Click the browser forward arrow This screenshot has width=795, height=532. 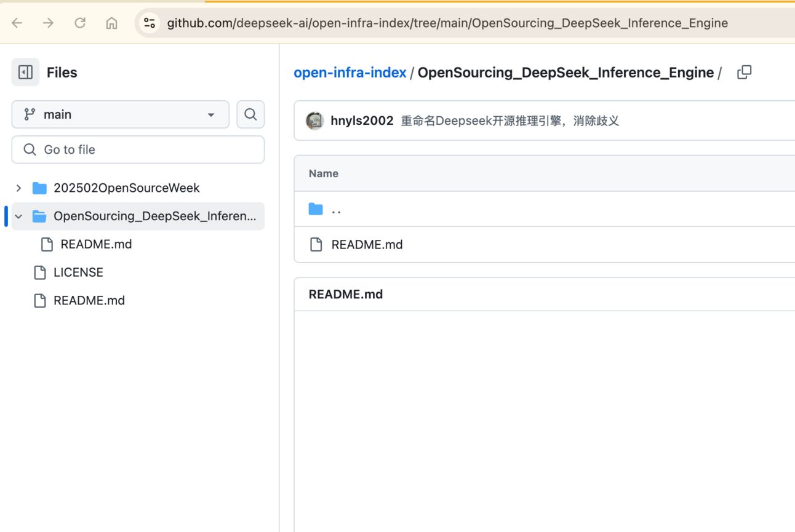(48, 23)
